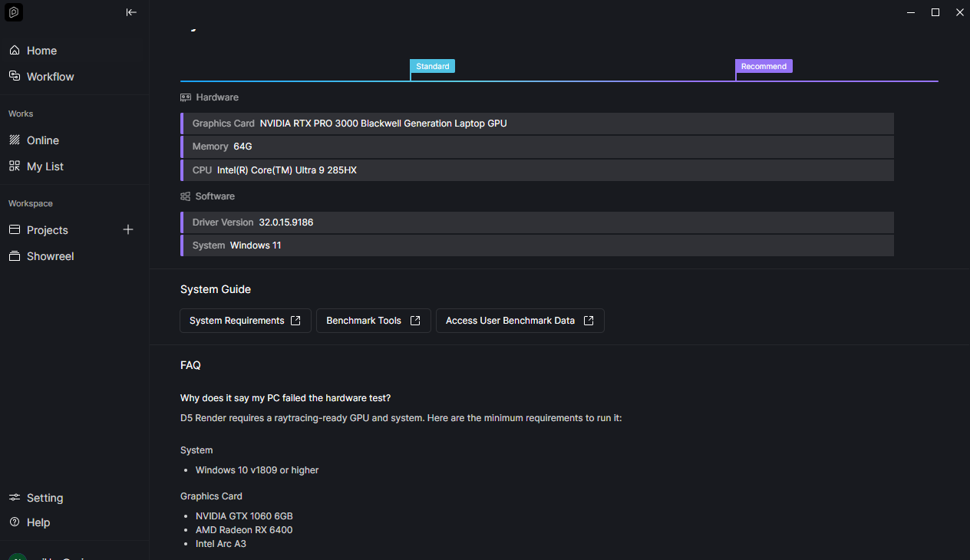Open the Home page
The height and width of the screenshot is (560, 970).
(x=41, y=51)
